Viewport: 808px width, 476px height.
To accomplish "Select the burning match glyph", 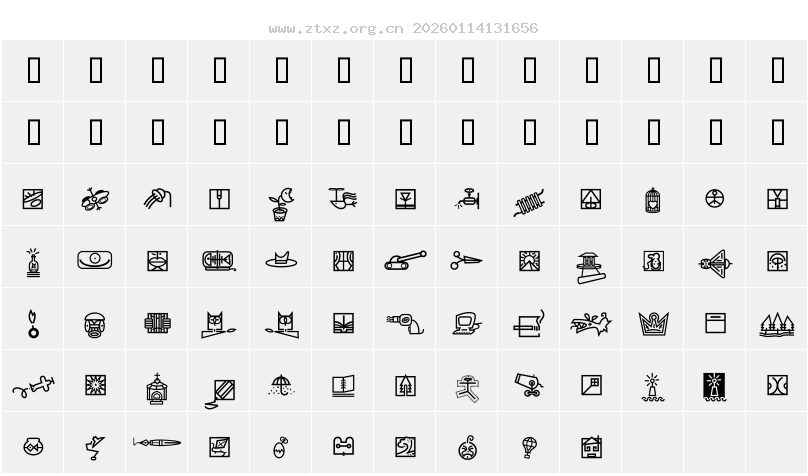I will coord(33,324).
